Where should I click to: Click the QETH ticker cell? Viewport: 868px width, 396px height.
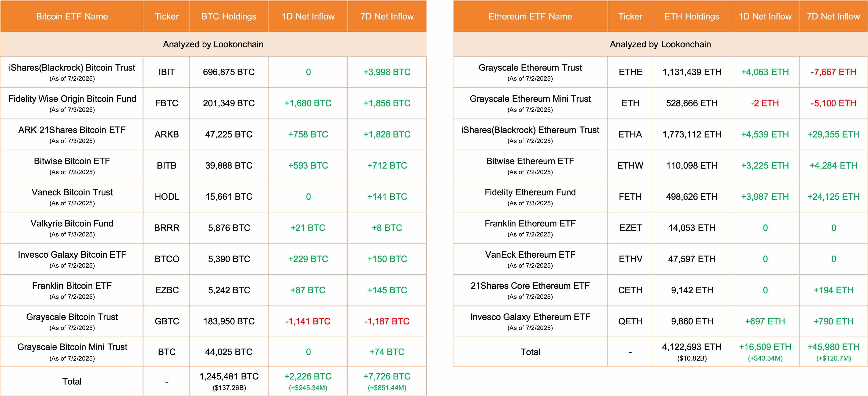pyautogui.click(x=630, y=321)
